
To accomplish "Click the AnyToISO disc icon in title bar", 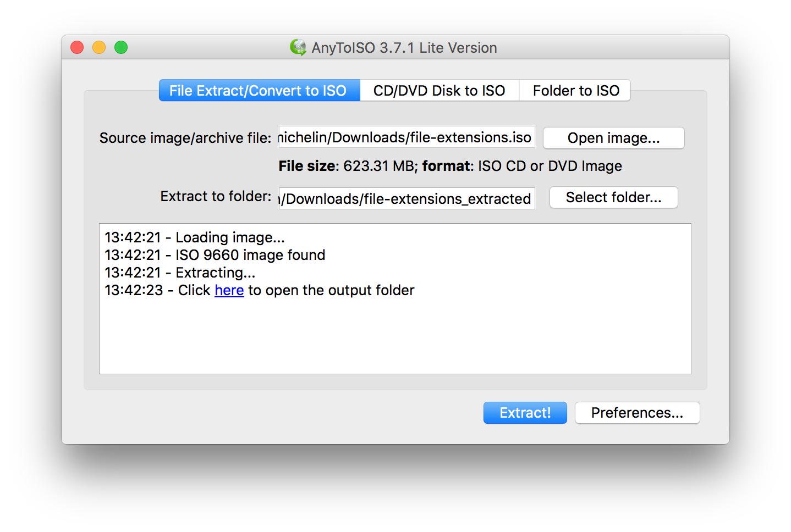I will (x=299, y=48).
